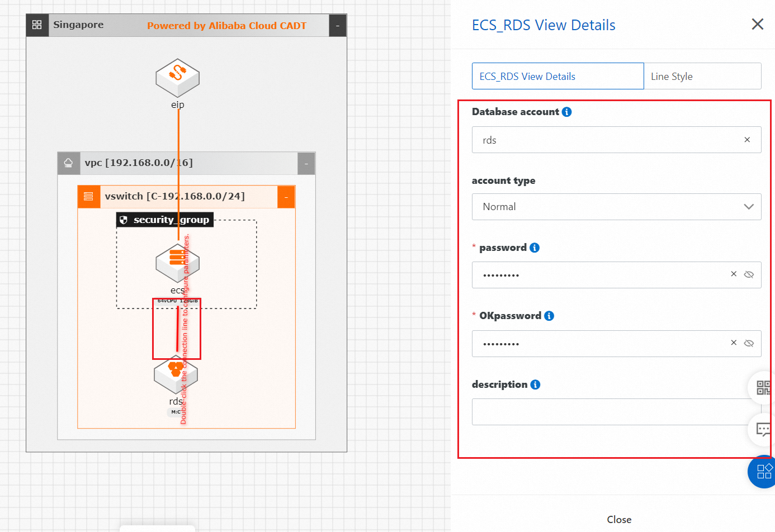
Task: Select the red ecs-to-rds connection line
Action: pyautogui.click(x=178, y=330)
